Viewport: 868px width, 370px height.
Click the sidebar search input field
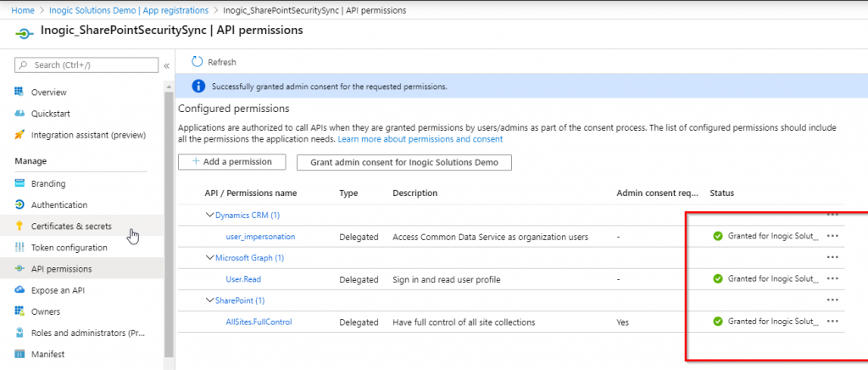tap(89, 65)
